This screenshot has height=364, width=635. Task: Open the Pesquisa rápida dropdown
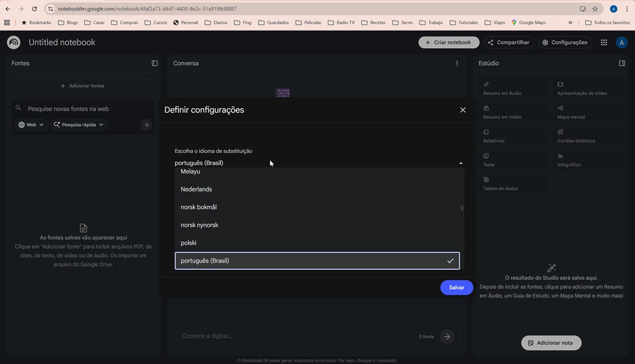tap(79, 125)
